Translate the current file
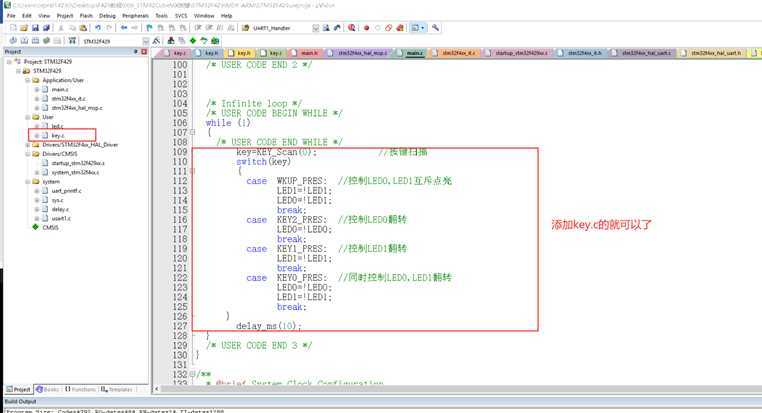 (x=13, y=41)
